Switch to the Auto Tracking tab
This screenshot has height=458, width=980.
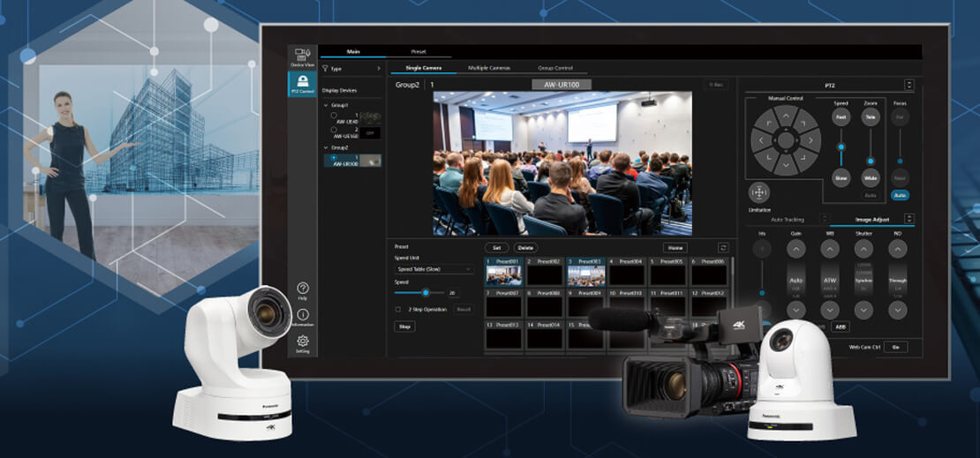click(788, 220)
